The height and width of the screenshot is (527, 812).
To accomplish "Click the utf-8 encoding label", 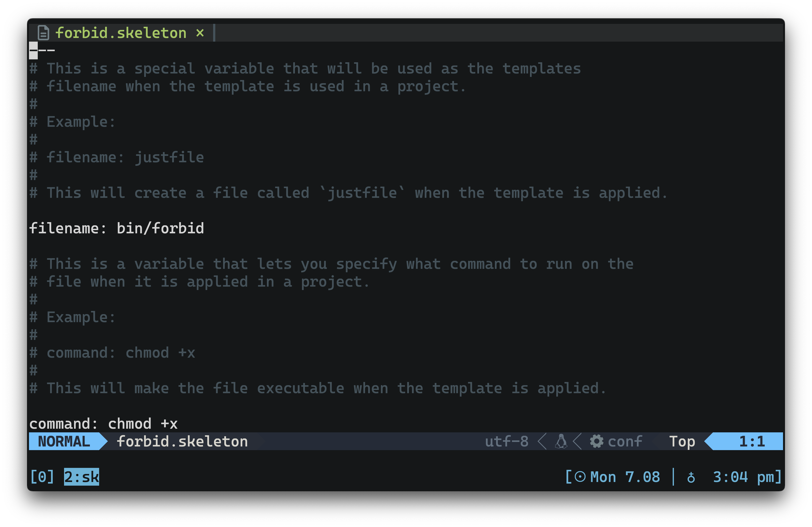I will click(507, 441).
